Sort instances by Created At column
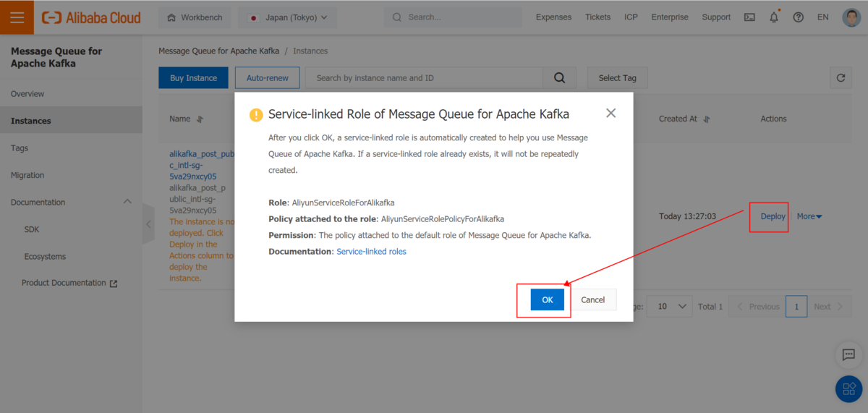868x413 pixels. coord(706,119)
